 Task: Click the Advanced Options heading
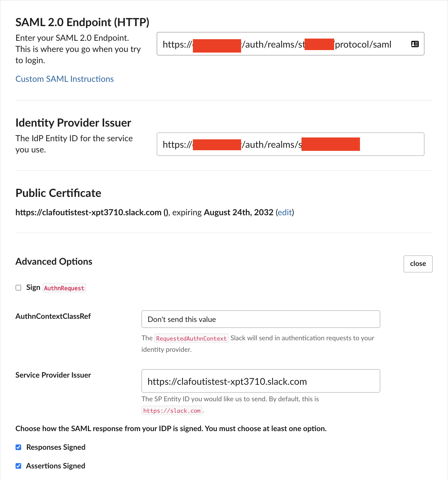[x=54, y=261]
